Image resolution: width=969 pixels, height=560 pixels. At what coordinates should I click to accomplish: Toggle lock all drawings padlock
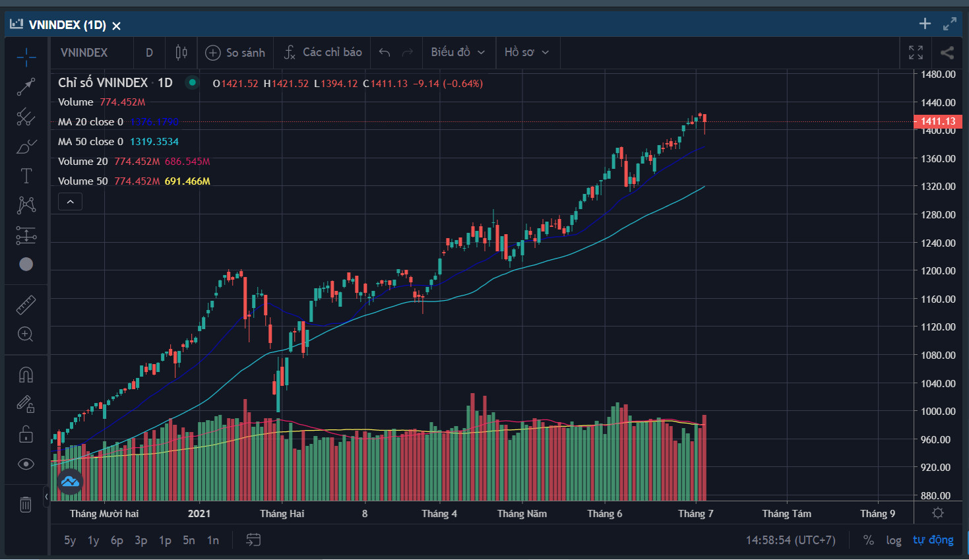26,434
